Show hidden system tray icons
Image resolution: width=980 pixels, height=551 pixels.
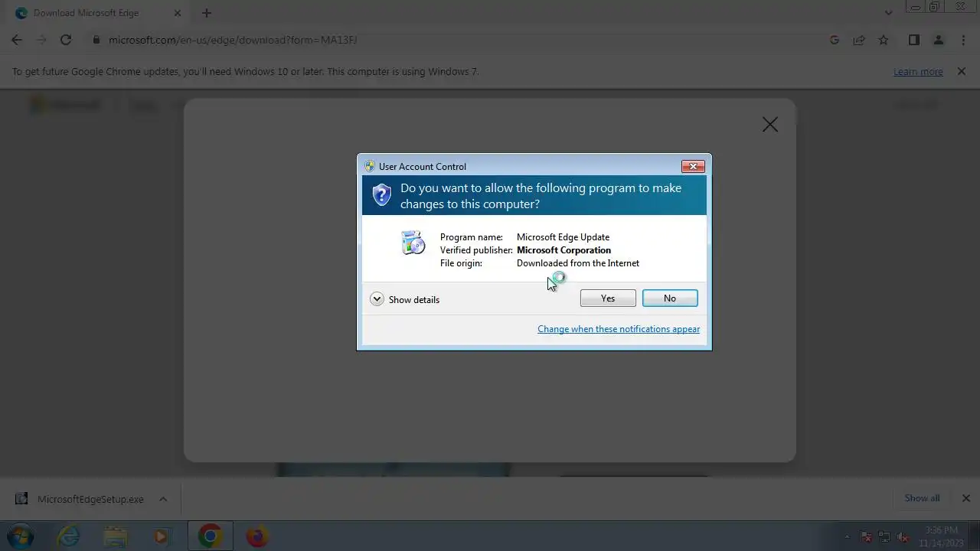coord(847,536)
